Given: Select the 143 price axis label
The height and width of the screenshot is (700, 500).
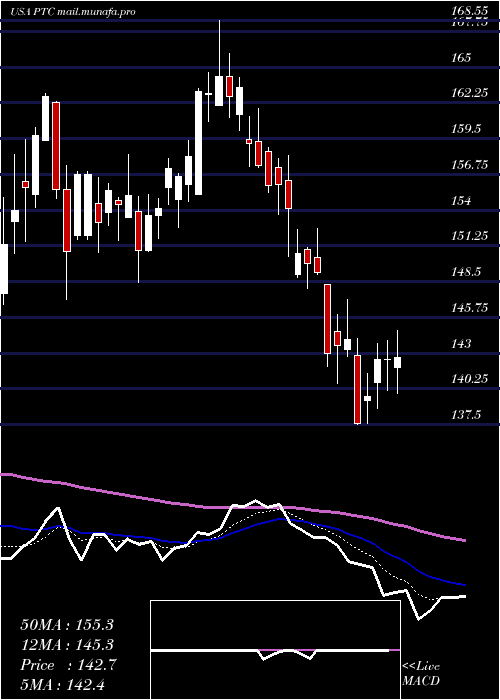Looking at the screenshot, I should [462, 343].
